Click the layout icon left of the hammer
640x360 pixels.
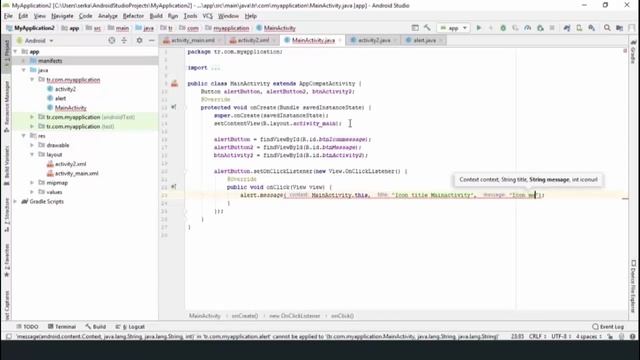coord(415,28)
